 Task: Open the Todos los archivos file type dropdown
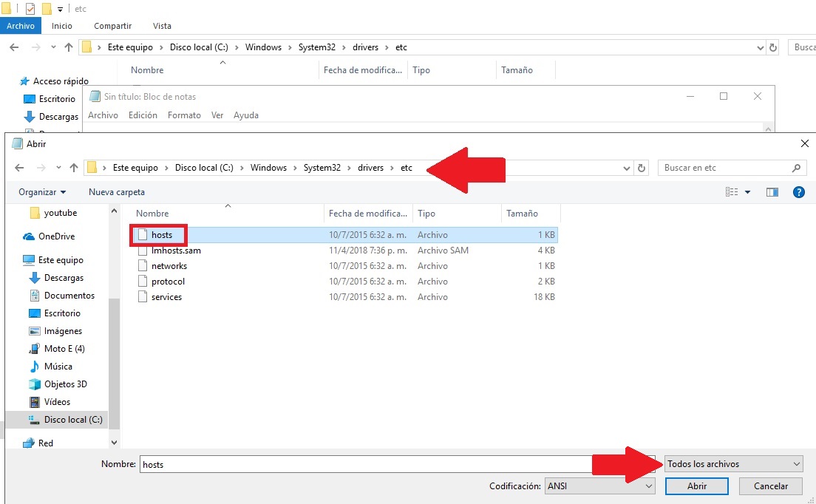click(x=733, y=464)
